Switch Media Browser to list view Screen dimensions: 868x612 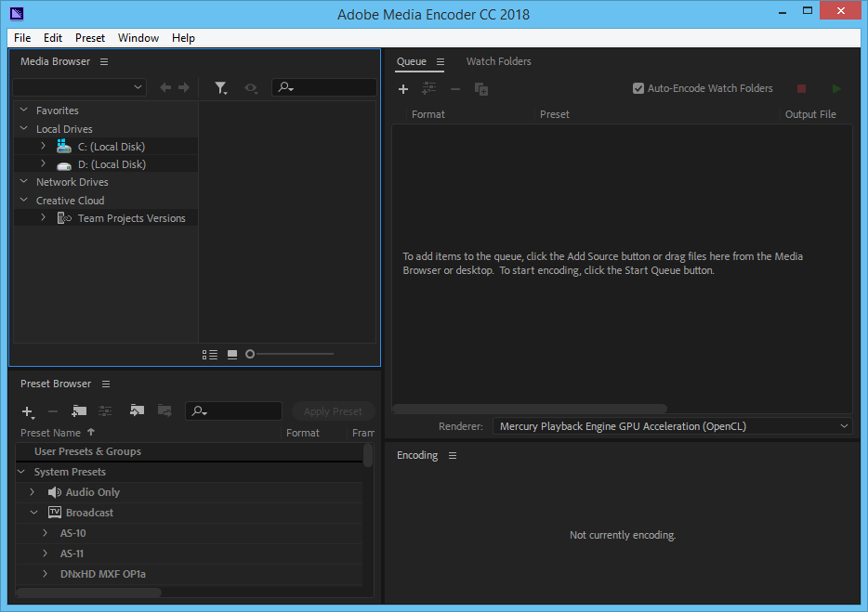point(210,355)
